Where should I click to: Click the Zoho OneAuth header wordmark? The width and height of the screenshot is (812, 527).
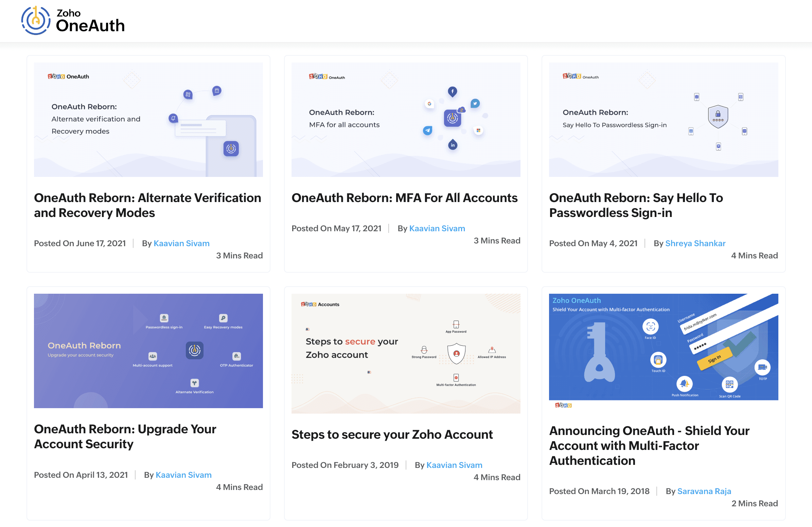[x=90, y=21]
